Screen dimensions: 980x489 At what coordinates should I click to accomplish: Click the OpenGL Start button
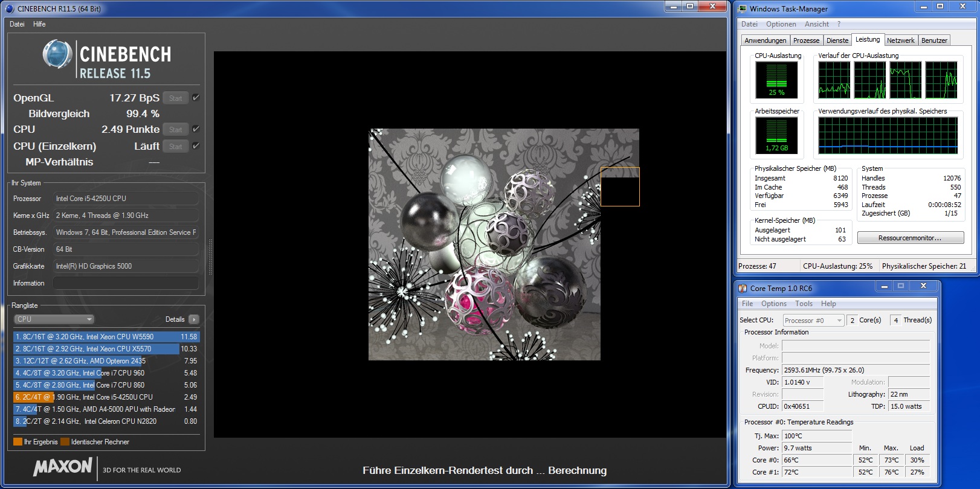tap(176, 98)
